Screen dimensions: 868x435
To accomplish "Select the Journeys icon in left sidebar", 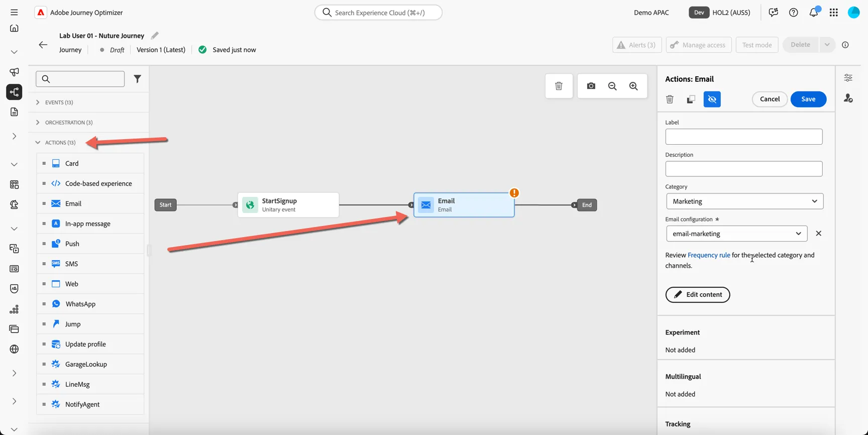I will [14, 92].
